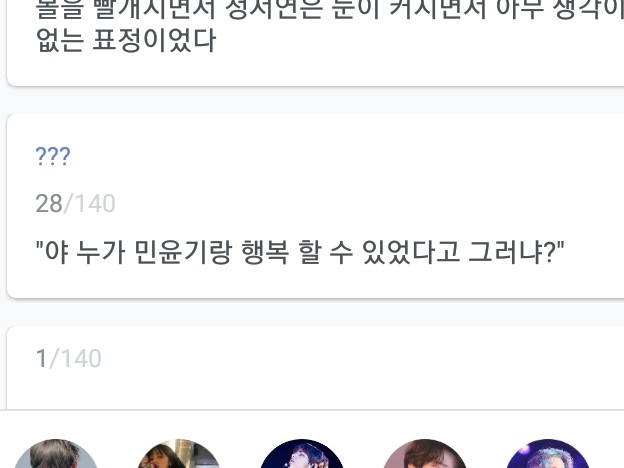Pick the purple-lit avatar with curly light hair

(548, 454)
